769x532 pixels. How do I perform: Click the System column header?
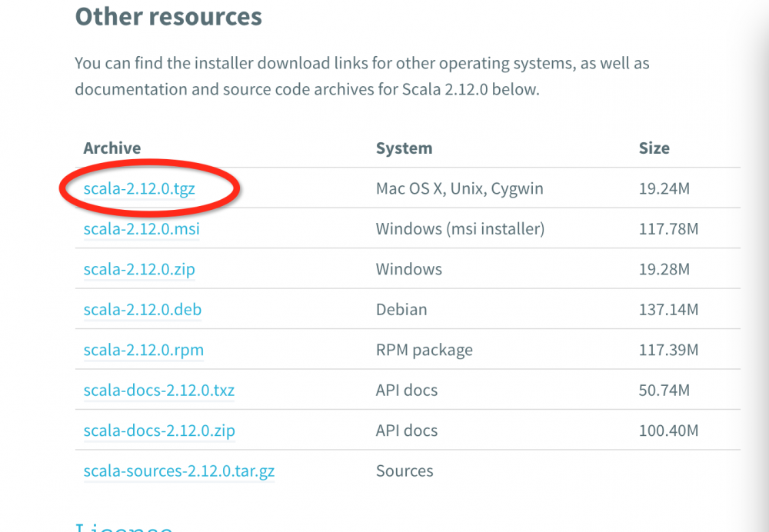coord(404,148)
